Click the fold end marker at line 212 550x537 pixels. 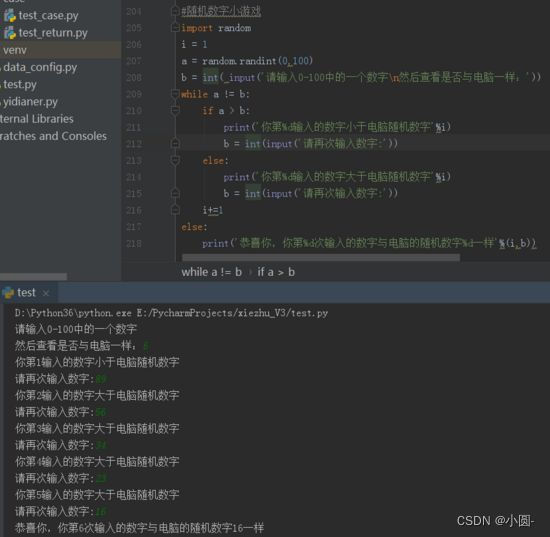[175, 143]
